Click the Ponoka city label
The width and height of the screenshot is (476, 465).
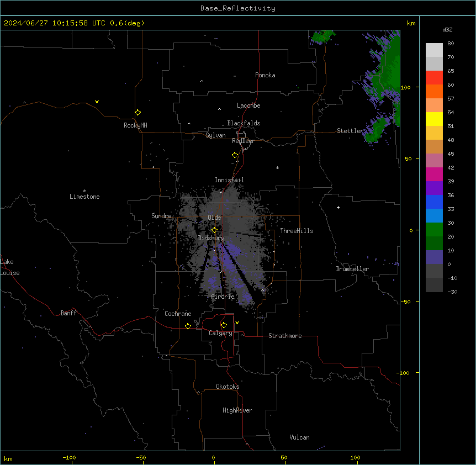[x=265, y=75]
